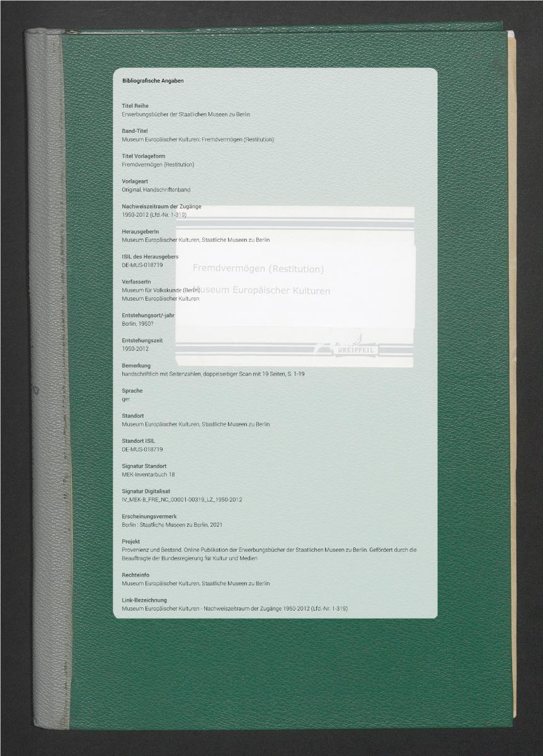543x756 pixels.
Task: Click 'Fremdvermögen (Restitution)' on the cover label
Action: tap(258, 269)
